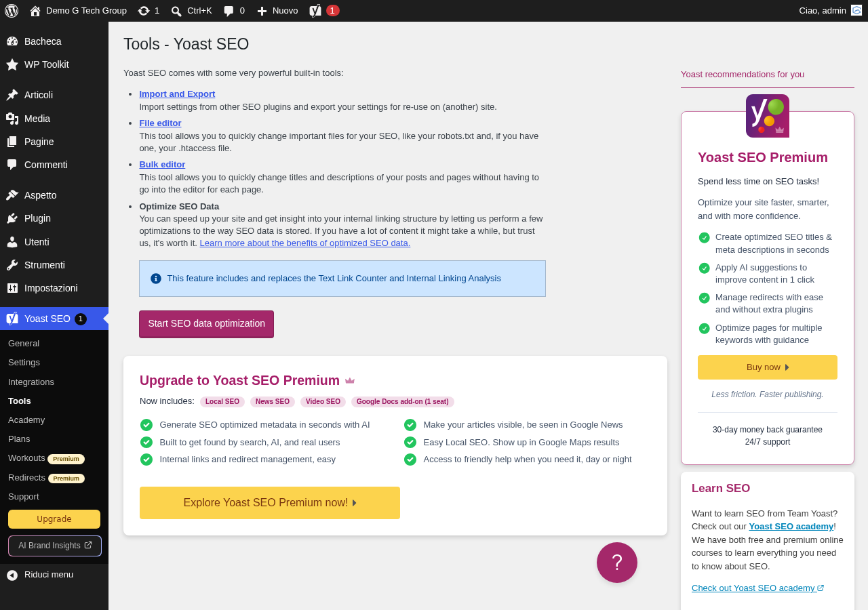
Task: Click the Commenti bubble icon in sidebar
Action: (x=12, y=165)
